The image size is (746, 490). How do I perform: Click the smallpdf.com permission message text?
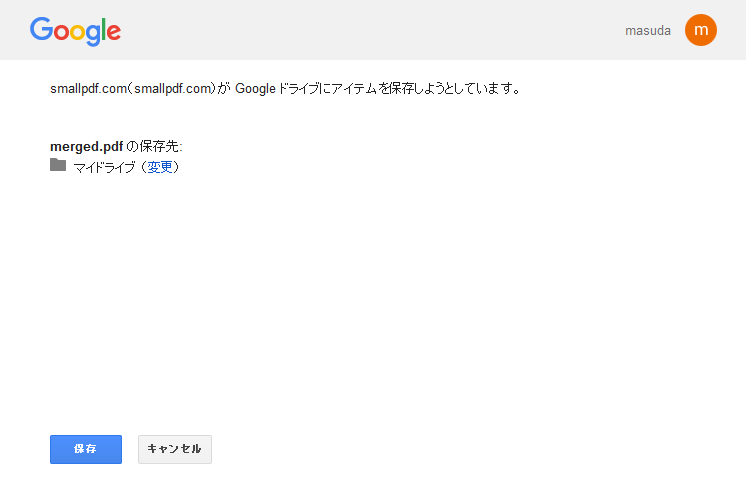tap(285, 88)
